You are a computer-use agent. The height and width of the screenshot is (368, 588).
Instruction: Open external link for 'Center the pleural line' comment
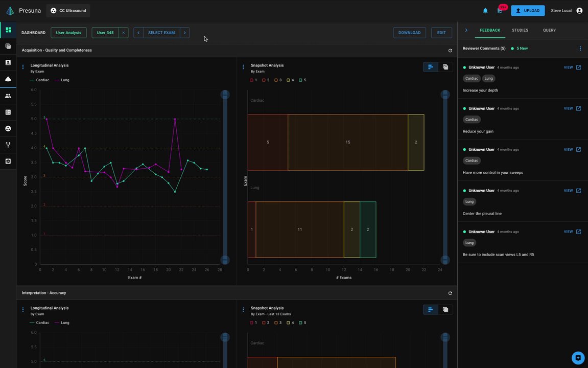(578, 191)
